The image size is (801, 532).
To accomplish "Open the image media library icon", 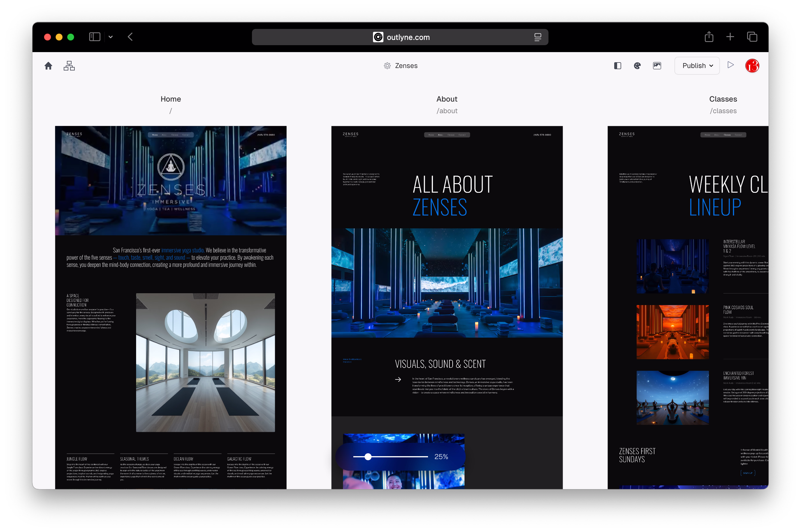I will tap(657, 65).
